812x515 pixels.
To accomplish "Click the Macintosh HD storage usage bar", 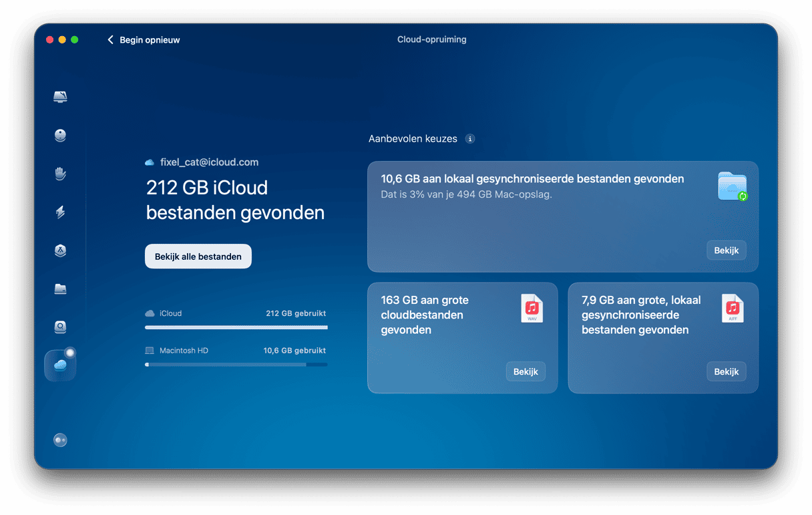I will point(236,365).
